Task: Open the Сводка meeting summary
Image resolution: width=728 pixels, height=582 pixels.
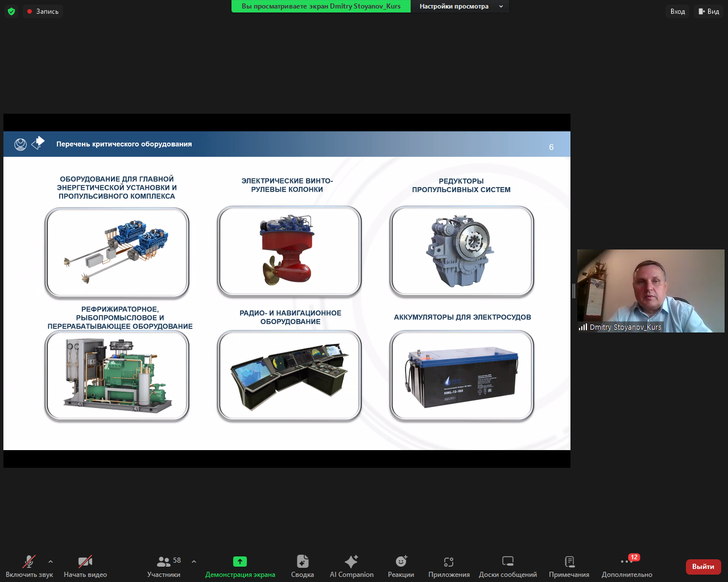Action: coord(303,566)
